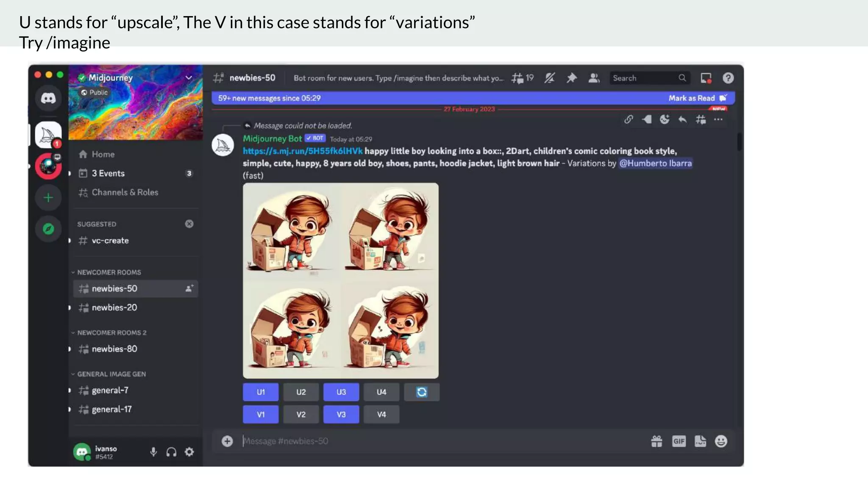Explore public servers compass icon
Screen dimensions: 868x488
coord(48,229)
